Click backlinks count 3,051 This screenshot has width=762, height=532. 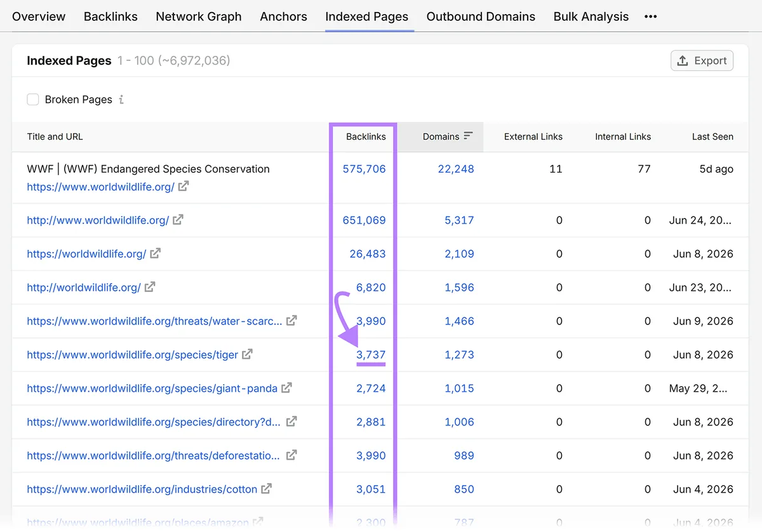[371, 489]
